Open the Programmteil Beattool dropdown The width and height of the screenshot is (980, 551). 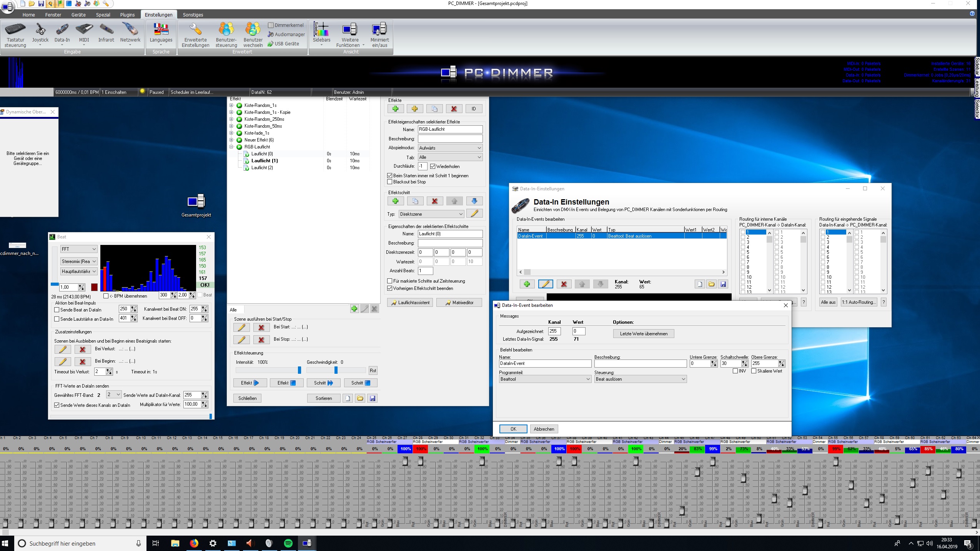click(x=544, y=379)
